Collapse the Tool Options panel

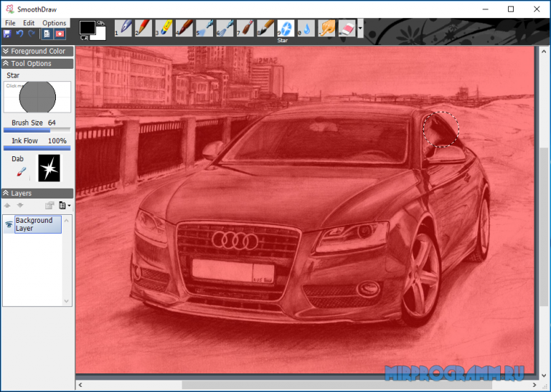tap(37, 64)
